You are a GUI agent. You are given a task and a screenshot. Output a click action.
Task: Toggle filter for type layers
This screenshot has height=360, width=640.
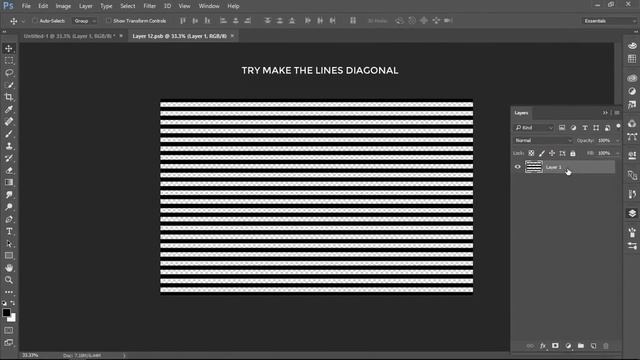coord(585,128)
